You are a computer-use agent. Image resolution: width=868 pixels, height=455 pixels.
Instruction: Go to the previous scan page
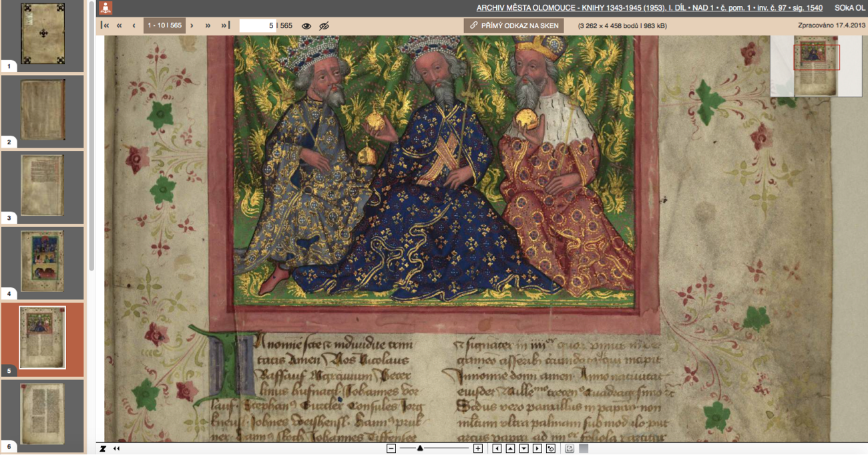coord(134,25)
